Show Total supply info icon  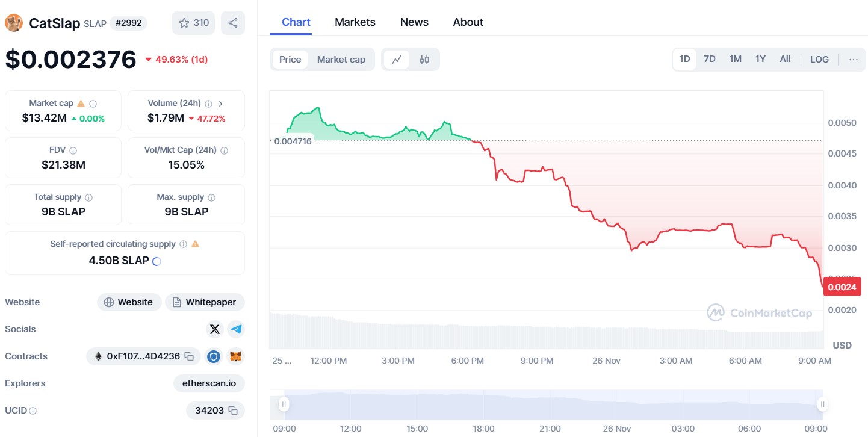(88, 197)
